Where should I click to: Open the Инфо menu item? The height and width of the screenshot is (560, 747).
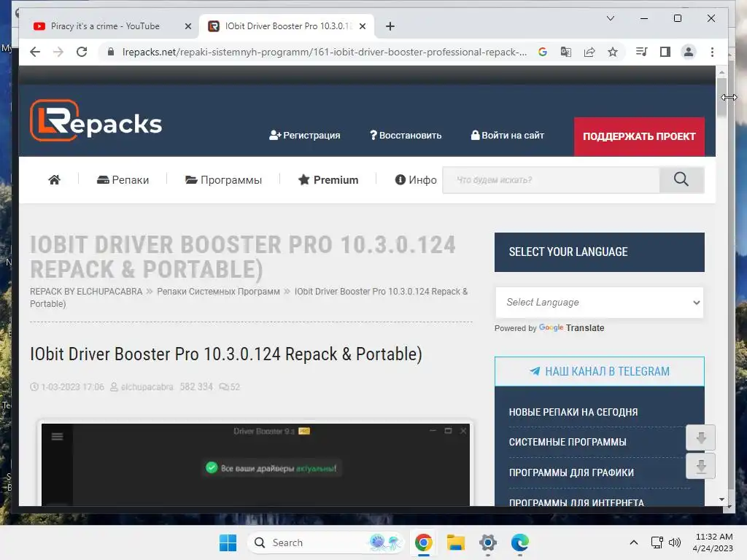415,179
